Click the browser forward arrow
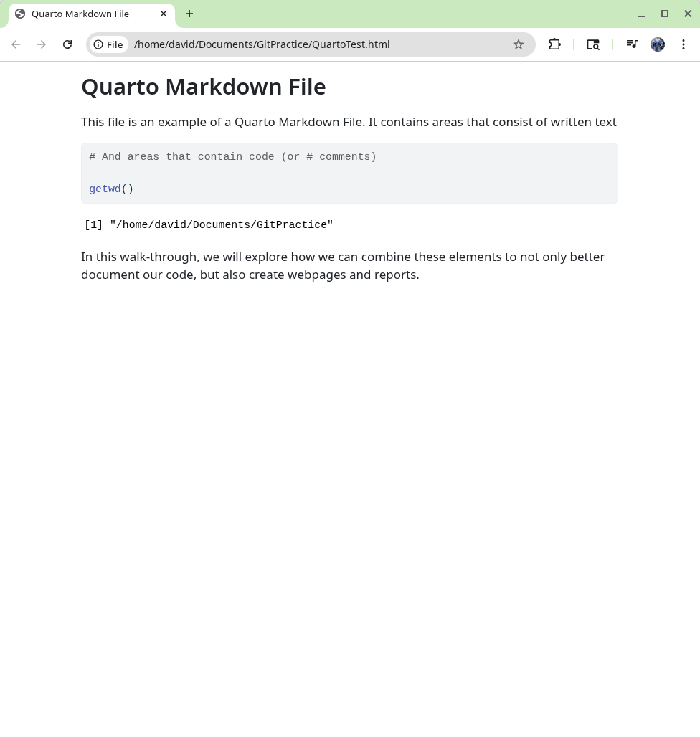Image resolution: width=700 pixels, height=737 pixels. click(x=42, y=44)
